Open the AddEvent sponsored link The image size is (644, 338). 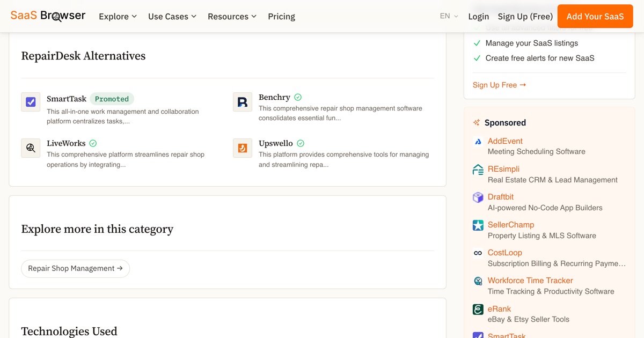[x=505, y=141]
